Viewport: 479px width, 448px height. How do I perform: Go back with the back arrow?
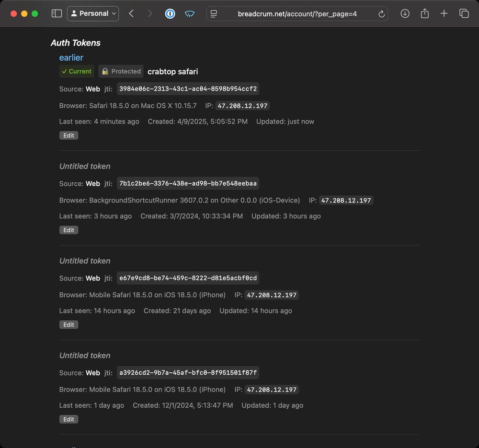(131, 13)
